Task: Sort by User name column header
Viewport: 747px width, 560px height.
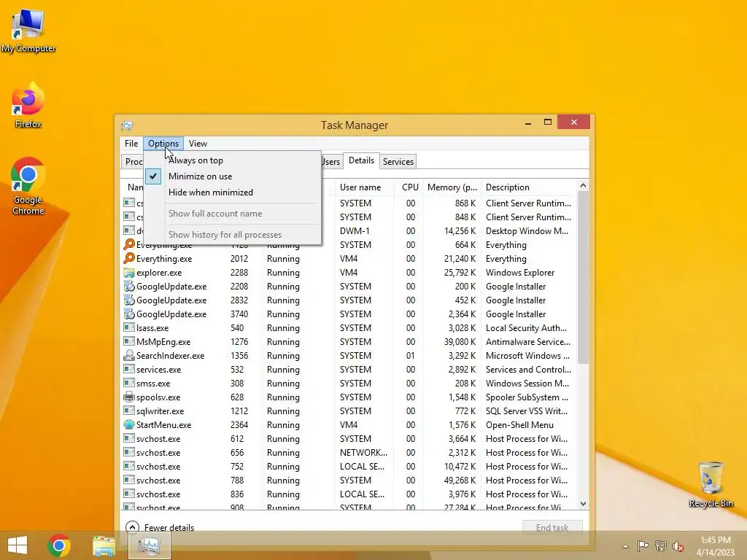Action: pyautogui.click(x=365, y=187)
